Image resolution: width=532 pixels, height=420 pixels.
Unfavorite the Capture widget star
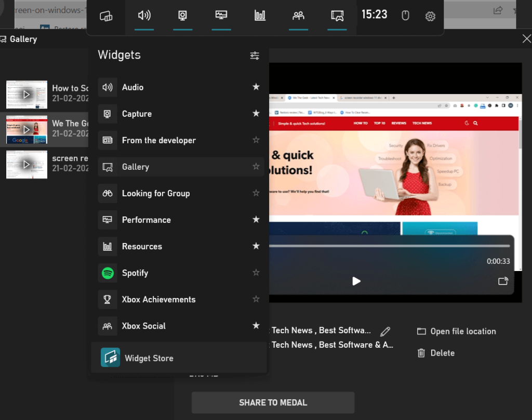[x=256, y=113]
